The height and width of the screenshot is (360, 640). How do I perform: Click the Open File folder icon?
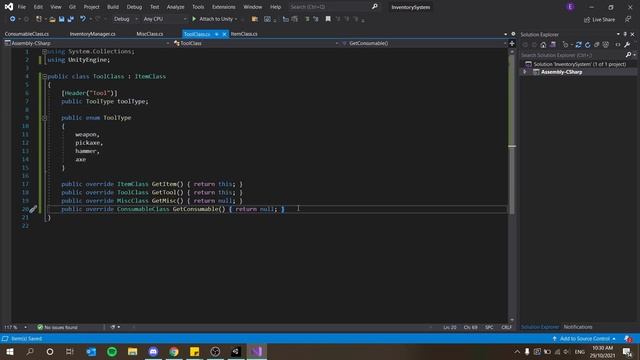coord(52,19)
